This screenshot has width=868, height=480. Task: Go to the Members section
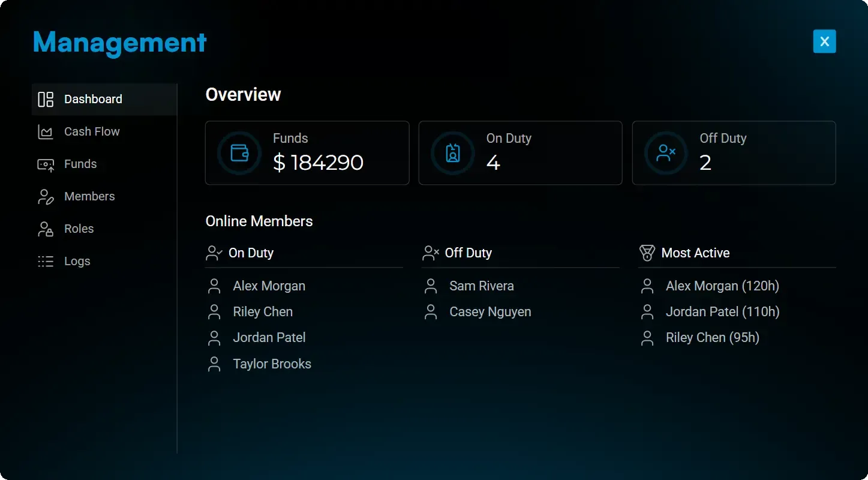point(89,197)
